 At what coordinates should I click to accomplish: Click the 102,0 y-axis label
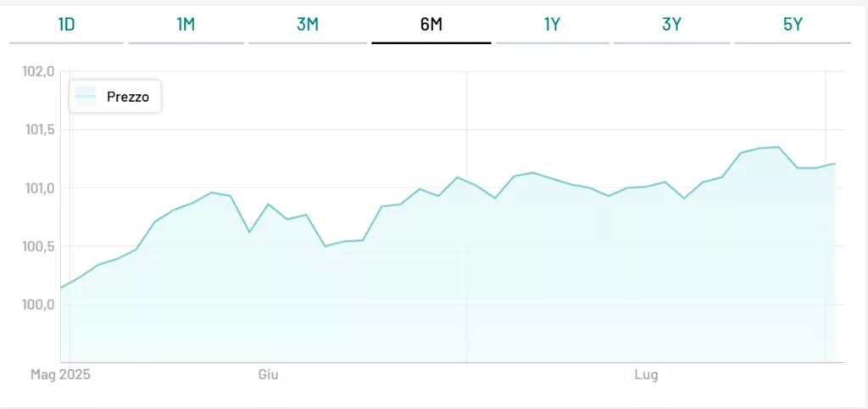38,72
